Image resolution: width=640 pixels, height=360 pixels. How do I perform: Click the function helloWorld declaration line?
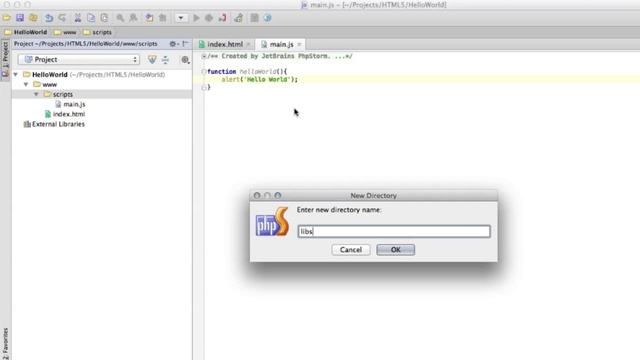[x=247, y=71]
